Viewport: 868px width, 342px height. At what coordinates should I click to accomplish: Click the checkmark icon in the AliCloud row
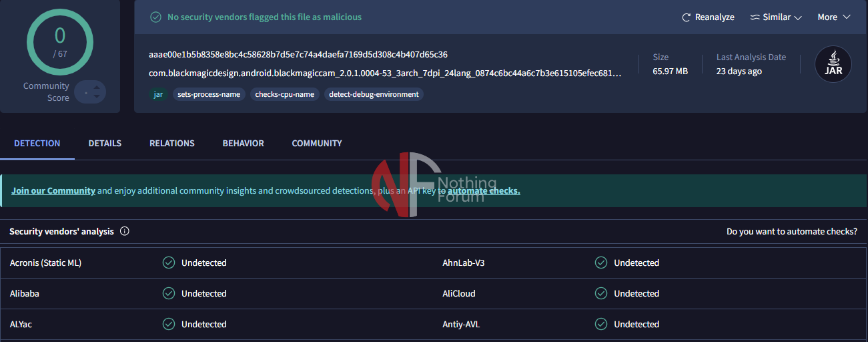[601, 293]
